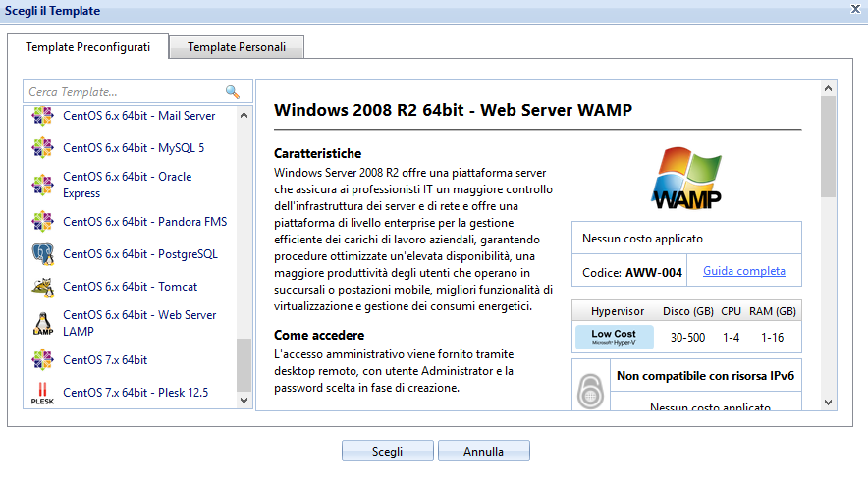Open the Guida completa link

tap(743, 271)
